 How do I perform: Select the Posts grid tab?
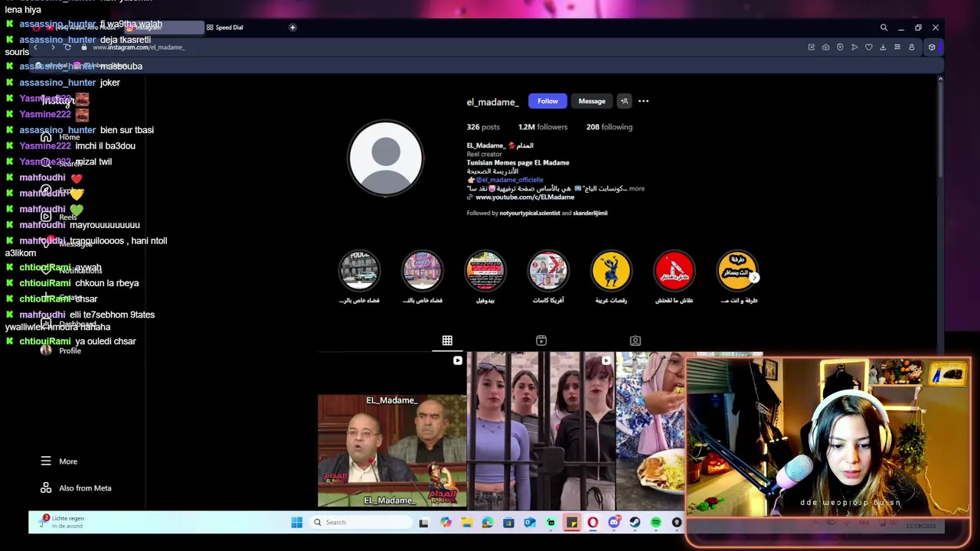click(x=447, y=341)
